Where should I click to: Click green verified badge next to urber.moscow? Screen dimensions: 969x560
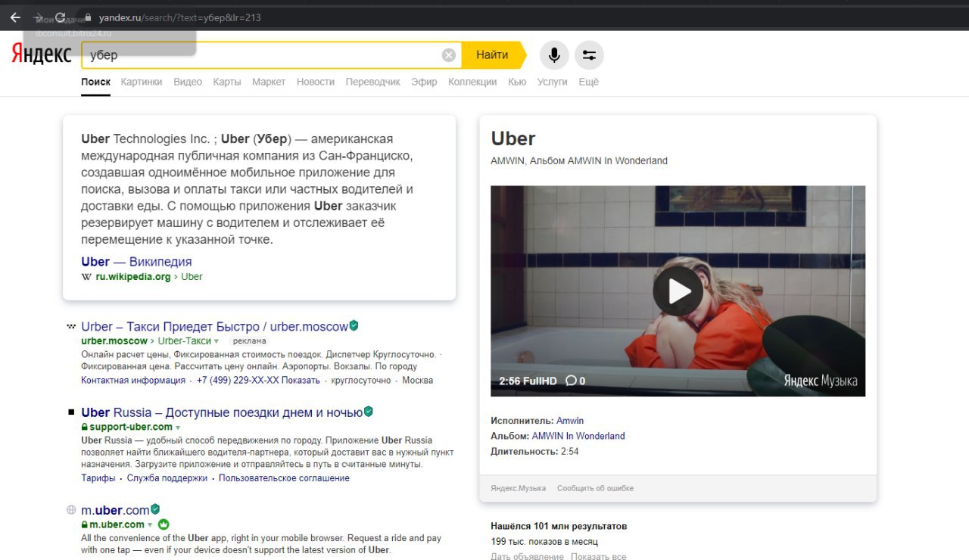[x=354, y=325]
